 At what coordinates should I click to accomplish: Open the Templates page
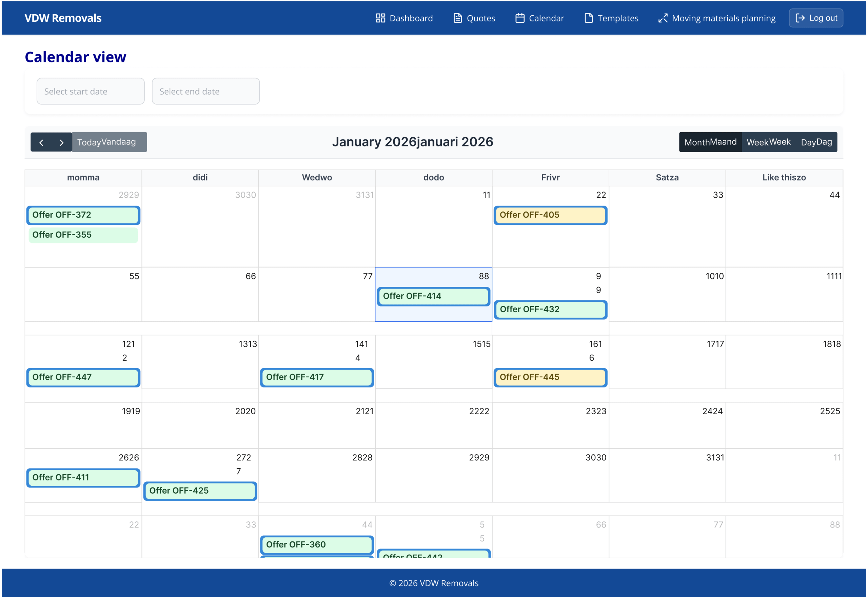(611, 18)
